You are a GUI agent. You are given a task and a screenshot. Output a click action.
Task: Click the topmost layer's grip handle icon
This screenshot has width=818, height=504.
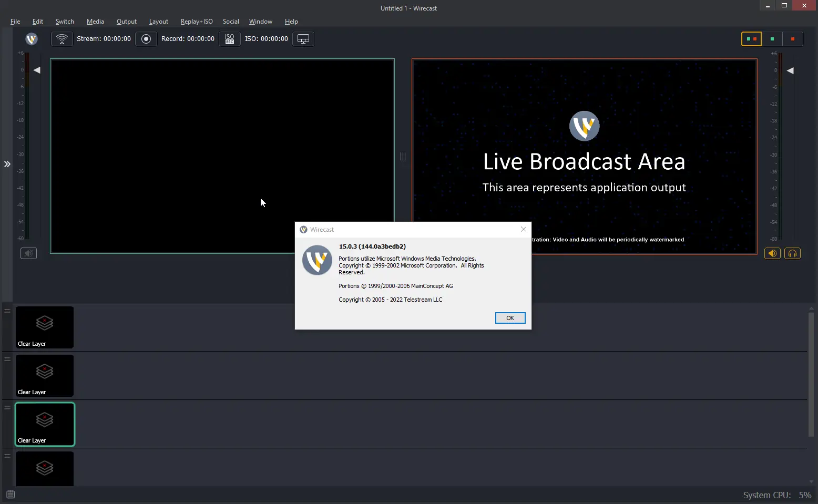point(7,311)
